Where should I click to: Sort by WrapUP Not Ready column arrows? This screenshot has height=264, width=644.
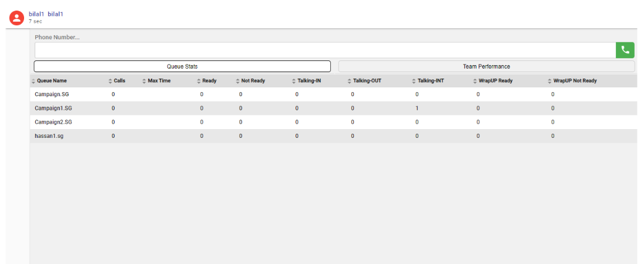tap(550, 81)
